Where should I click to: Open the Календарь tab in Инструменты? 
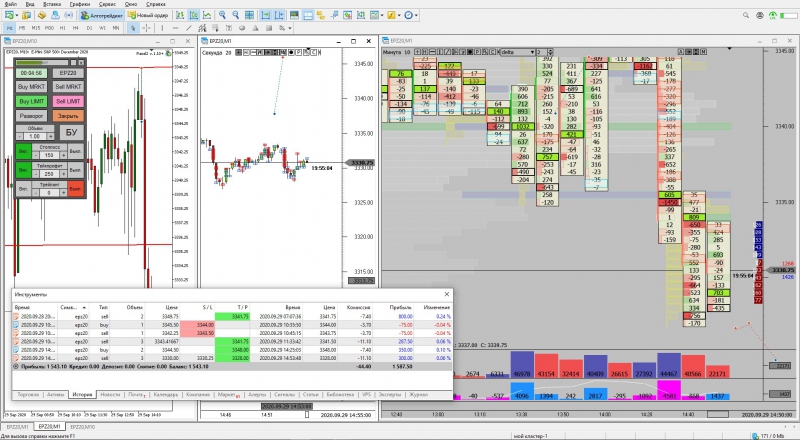[x=166, y=395]
